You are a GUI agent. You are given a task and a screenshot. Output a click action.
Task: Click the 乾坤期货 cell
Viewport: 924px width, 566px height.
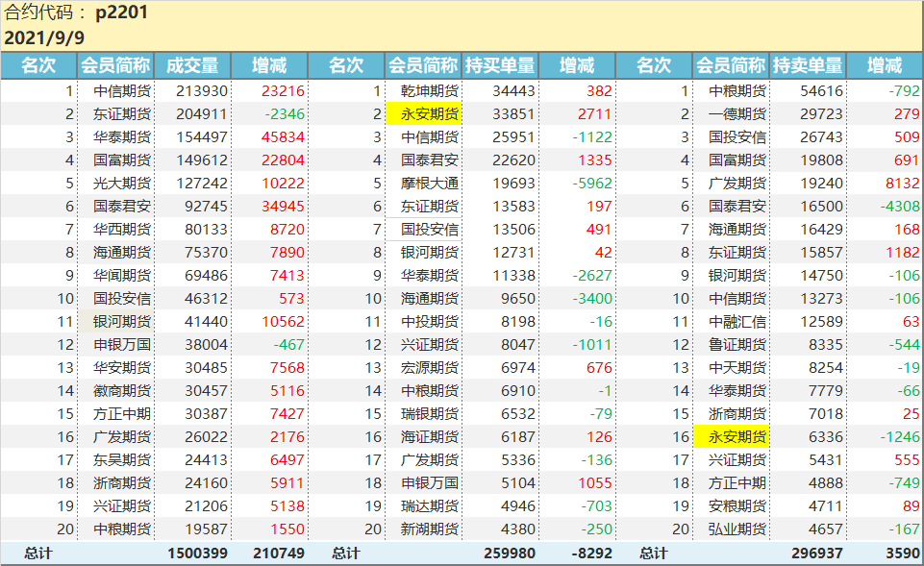tap(430, 91)
